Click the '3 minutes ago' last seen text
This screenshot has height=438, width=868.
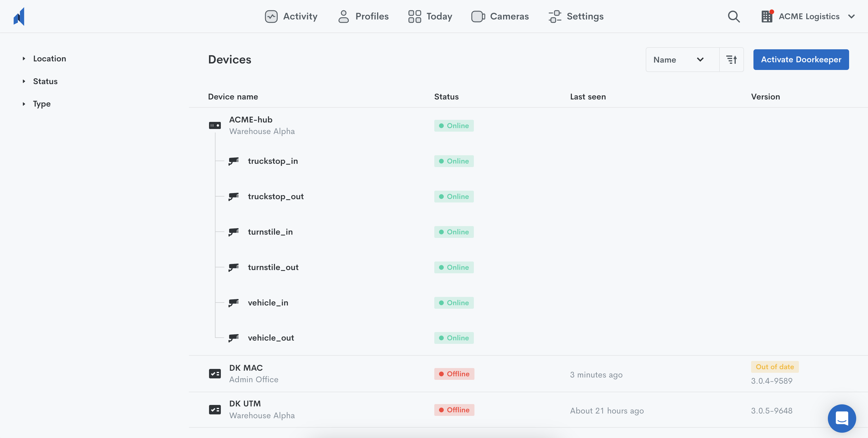click(596, 375)
